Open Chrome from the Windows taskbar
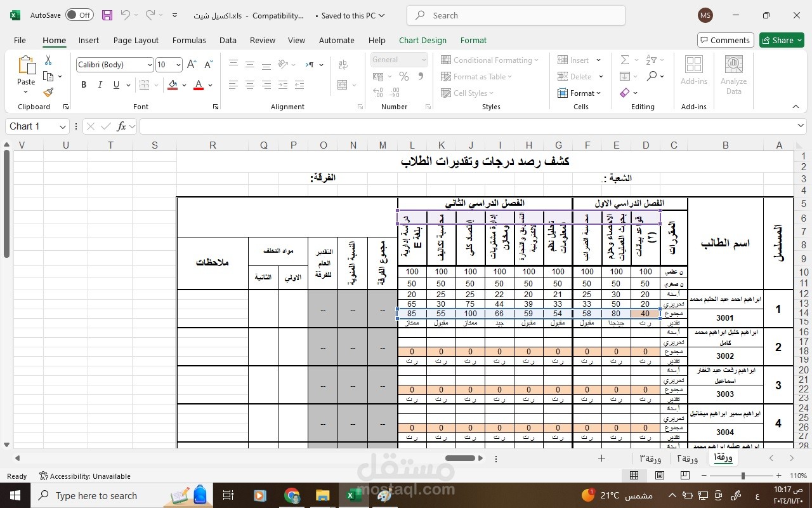 (x=292, y=495)
